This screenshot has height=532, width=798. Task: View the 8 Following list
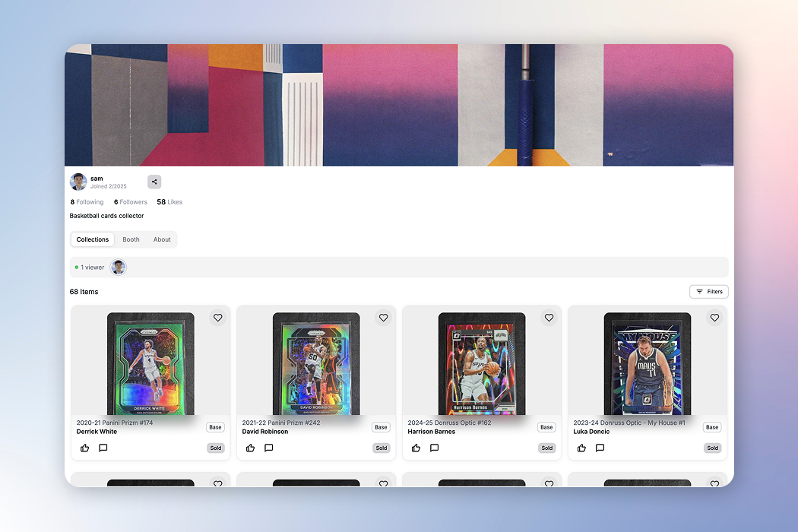[87, 202]
